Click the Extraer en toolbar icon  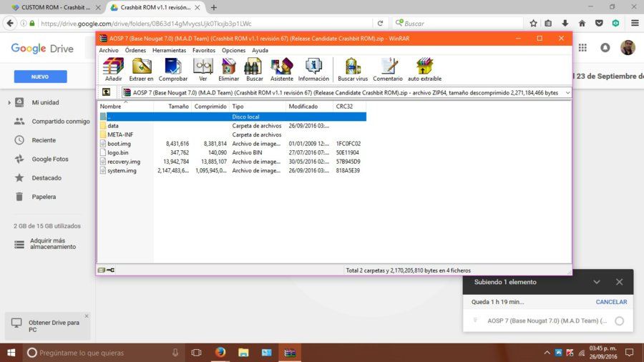(141, 69)
